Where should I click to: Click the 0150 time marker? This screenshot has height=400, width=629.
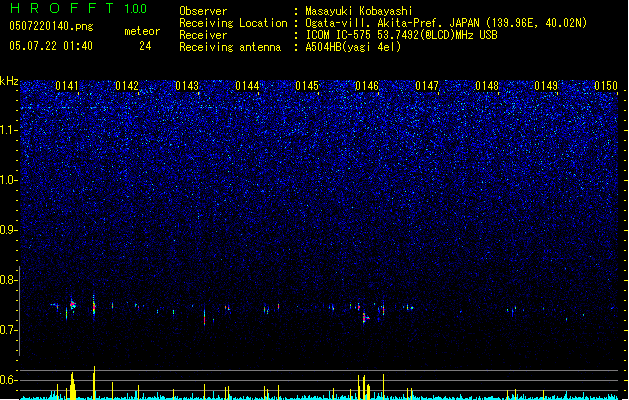click(606, 86)
